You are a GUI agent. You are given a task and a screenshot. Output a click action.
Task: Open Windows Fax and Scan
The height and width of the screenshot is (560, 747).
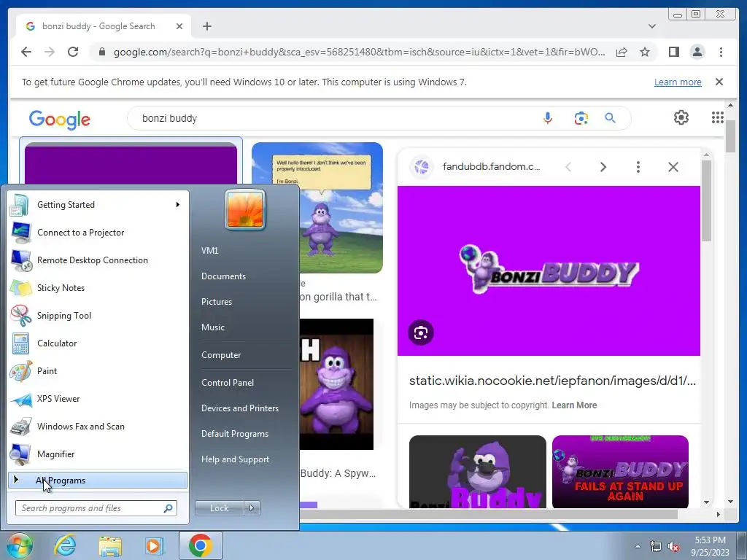click(98, 426)
